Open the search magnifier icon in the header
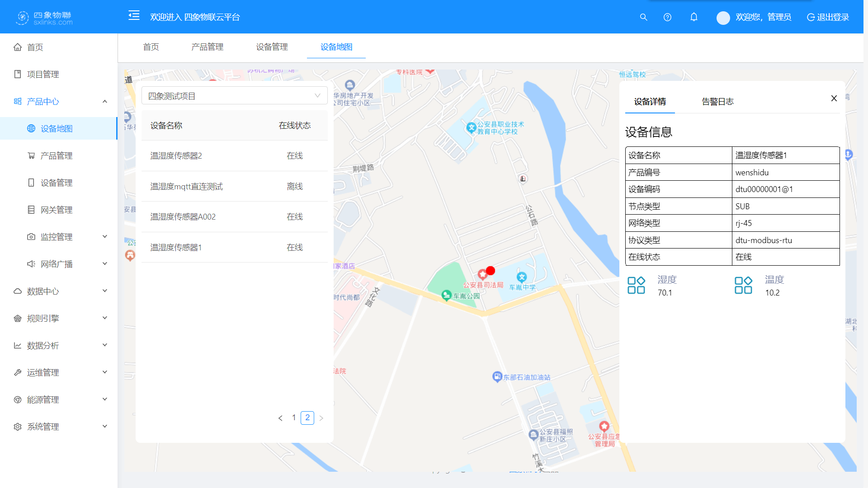 click(643, 17)
